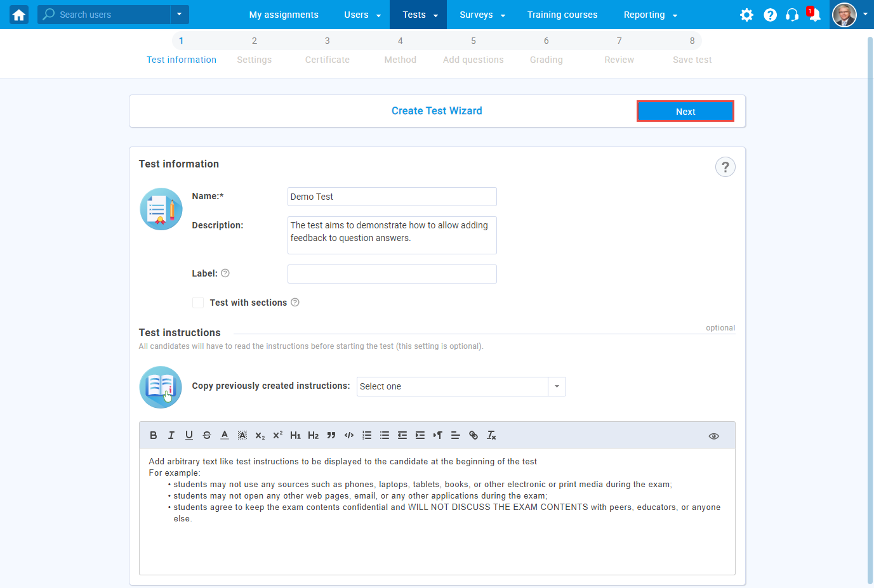This screenshot has width=874, height=588.
Task: Expand the Tests menu
Action: 418,15
